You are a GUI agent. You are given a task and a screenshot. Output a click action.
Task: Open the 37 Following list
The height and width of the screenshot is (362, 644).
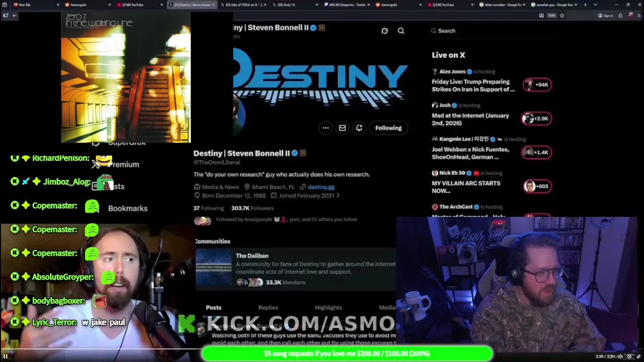pos(208,208)
